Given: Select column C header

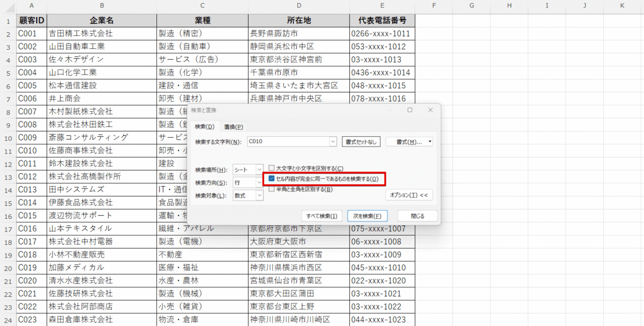Looking at the screenshot, I should (x=202, y=6).
